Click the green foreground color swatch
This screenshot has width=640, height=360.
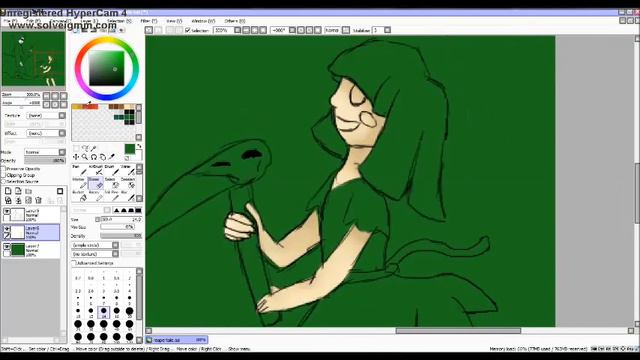pos(130,149)
